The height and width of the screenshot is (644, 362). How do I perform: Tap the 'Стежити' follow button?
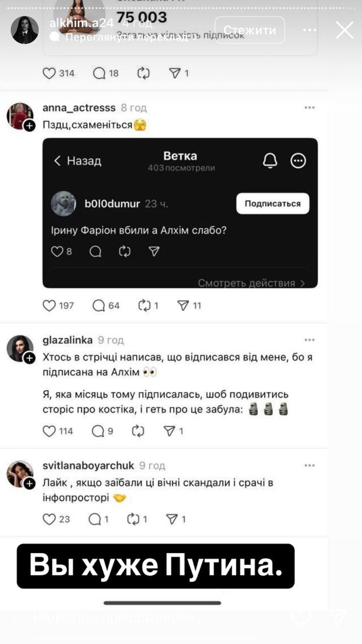coord(249,30)
